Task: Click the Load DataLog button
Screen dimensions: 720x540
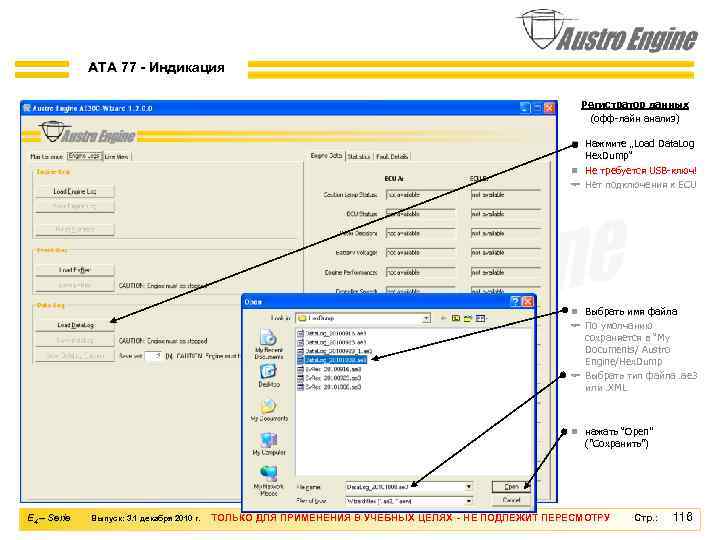Action: 74,325
